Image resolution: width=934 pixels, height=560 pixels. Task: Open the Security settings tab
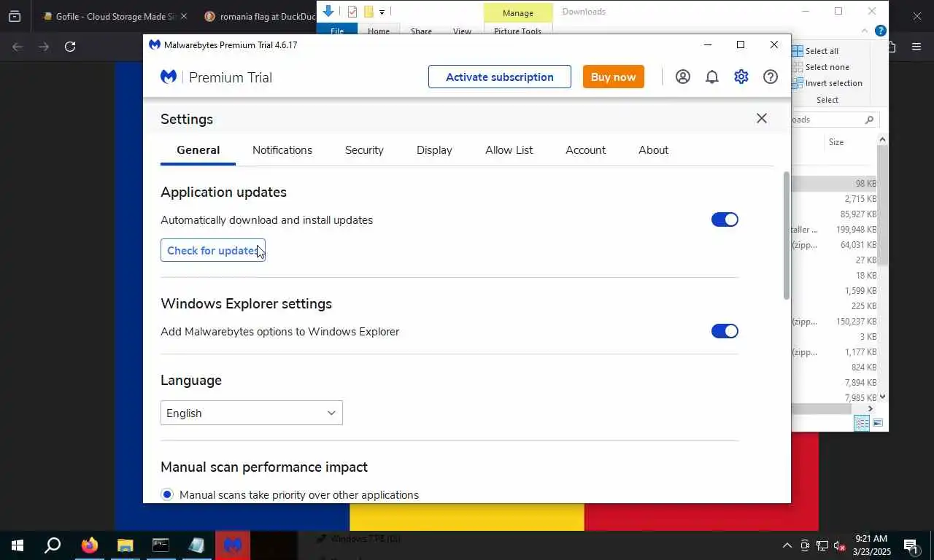[364, 150]
